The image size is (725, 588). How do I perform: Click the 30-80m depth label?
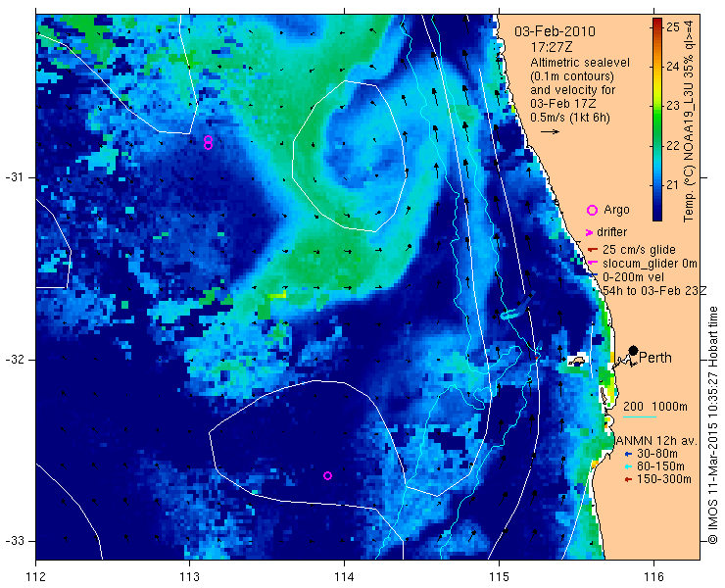(x=657, y=454)
